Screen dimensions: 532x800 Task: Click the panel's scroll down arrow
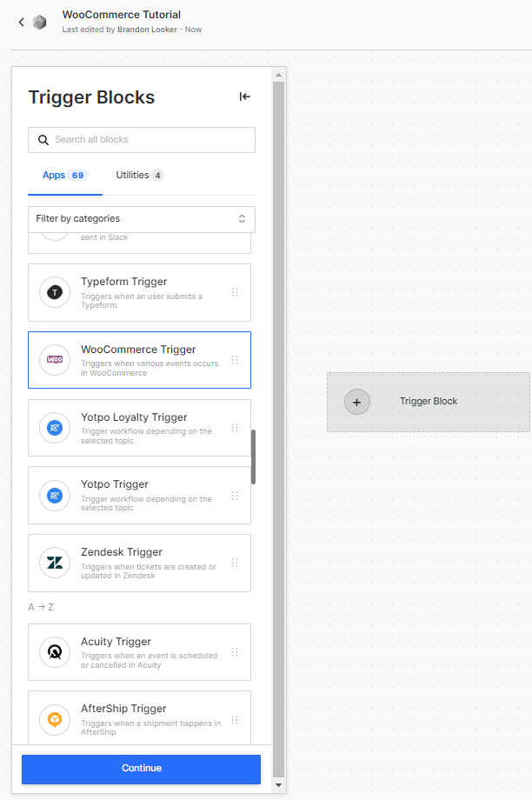click(x=278, y=785)
